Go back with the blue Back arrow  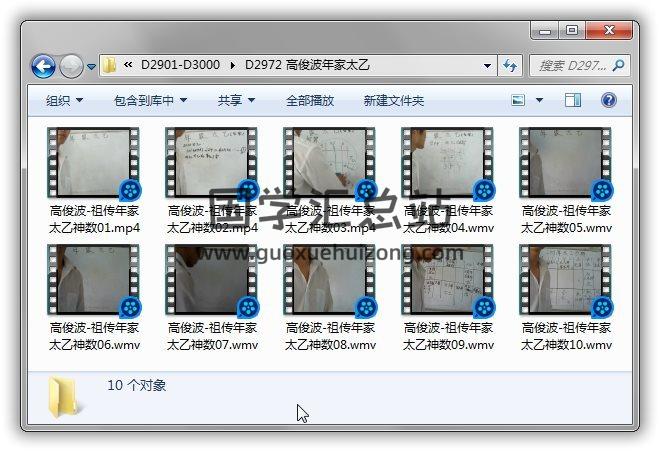[x=43, y=66]
